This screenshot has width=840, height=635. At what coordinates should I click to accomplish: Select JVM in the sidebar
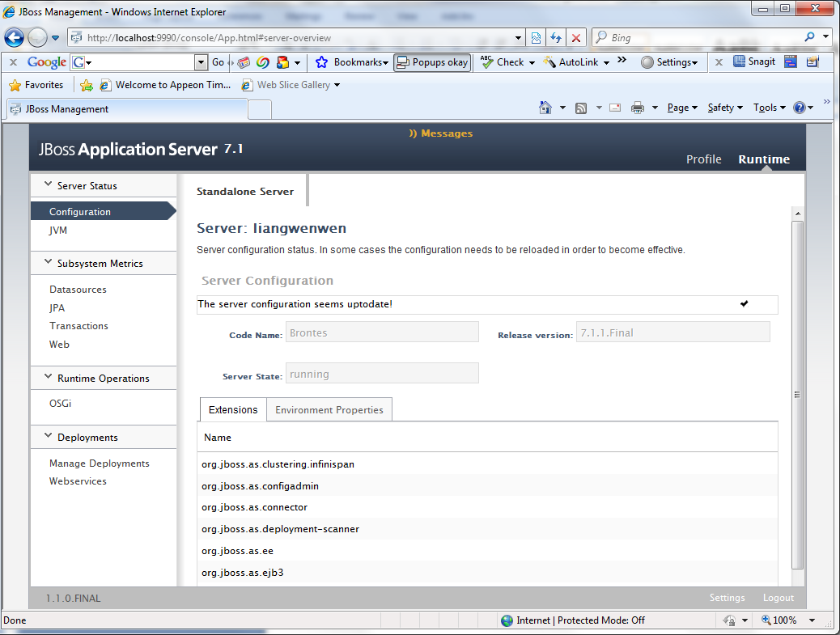[57, 231]
